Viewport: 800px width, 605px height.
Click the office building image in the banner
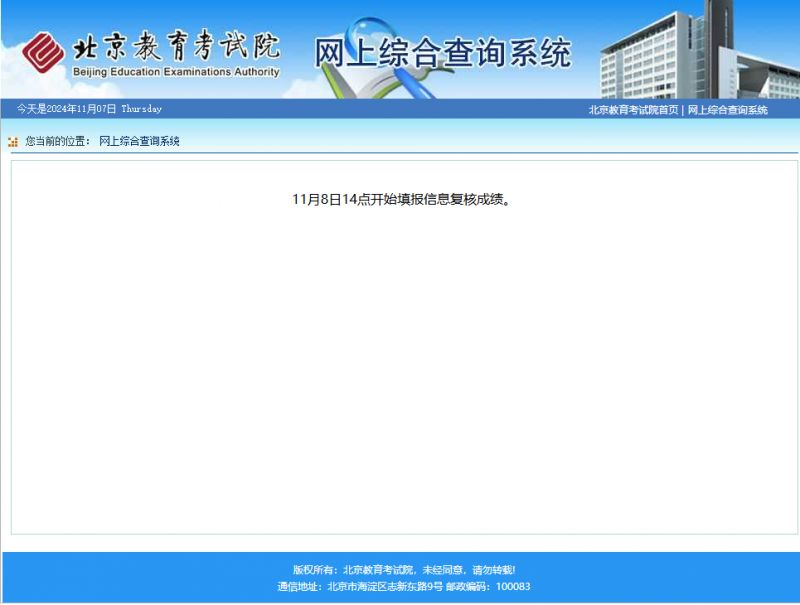pos(699,50)
